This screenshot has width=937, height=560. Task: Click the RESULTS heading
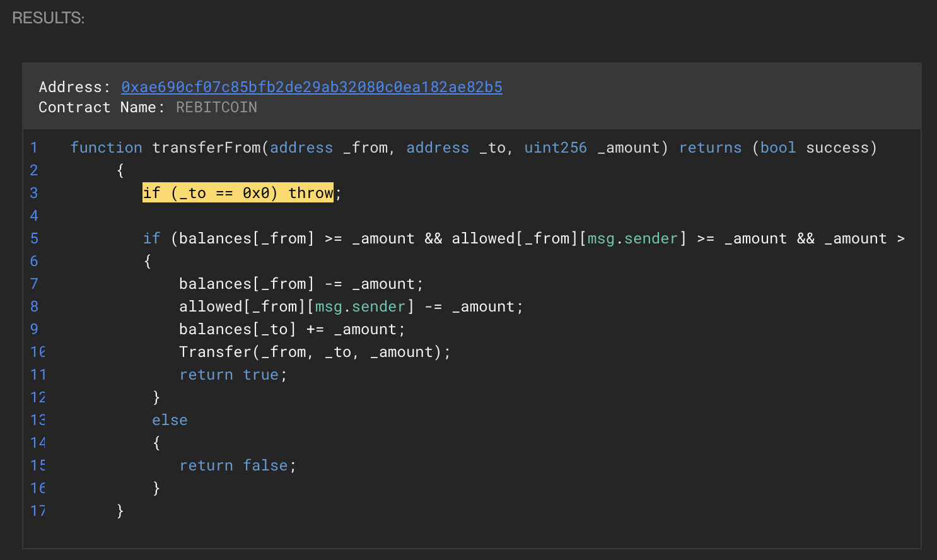click(48, 18)
